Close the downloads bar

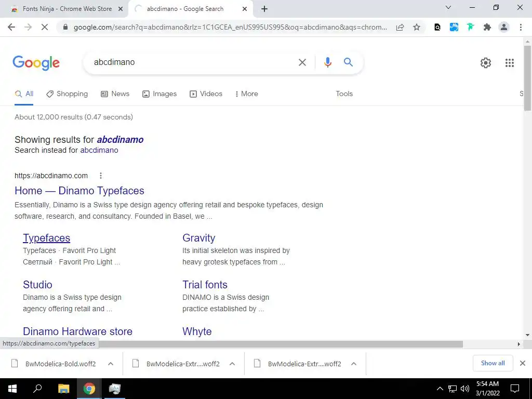(x=523, y=363)
